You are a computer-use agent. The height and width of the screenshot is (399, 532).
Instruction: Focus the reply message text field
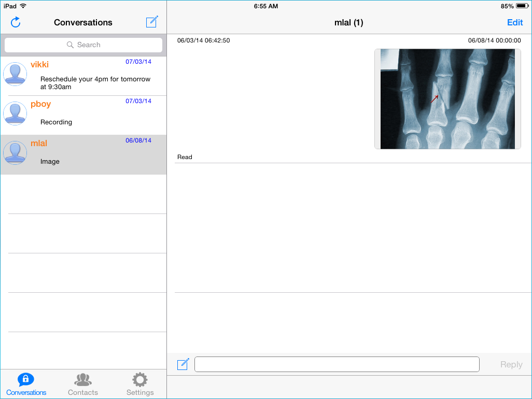pos(337,364)
